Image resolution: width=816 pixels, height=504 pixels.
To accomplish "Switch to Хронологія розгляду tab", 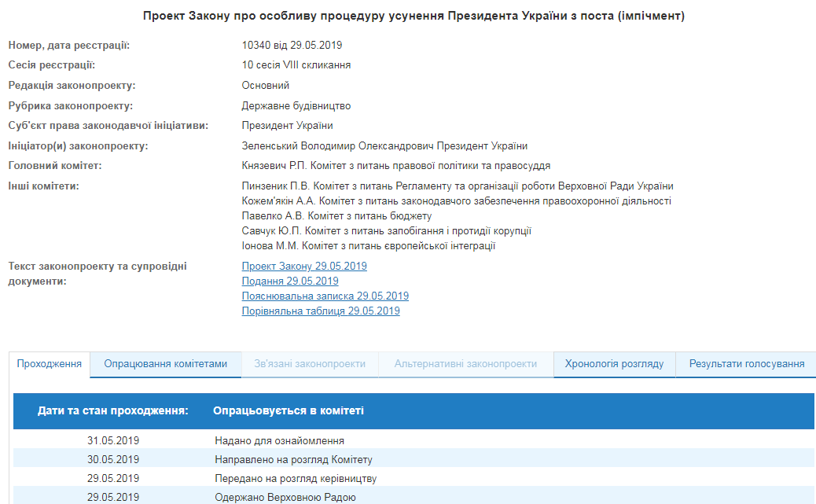I will pyautogui.click(x=614, y=364).
